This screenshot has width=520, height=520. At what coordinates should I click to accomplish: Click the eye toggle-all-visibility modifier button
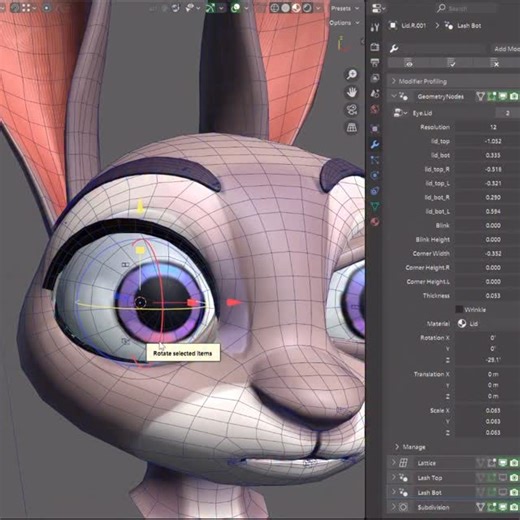coord(409,63)
